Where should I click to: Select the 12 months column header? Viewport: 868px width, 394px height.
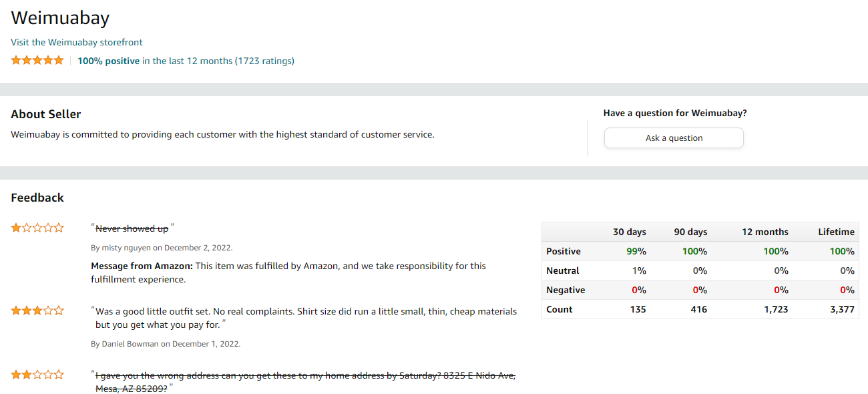point(765,232)
